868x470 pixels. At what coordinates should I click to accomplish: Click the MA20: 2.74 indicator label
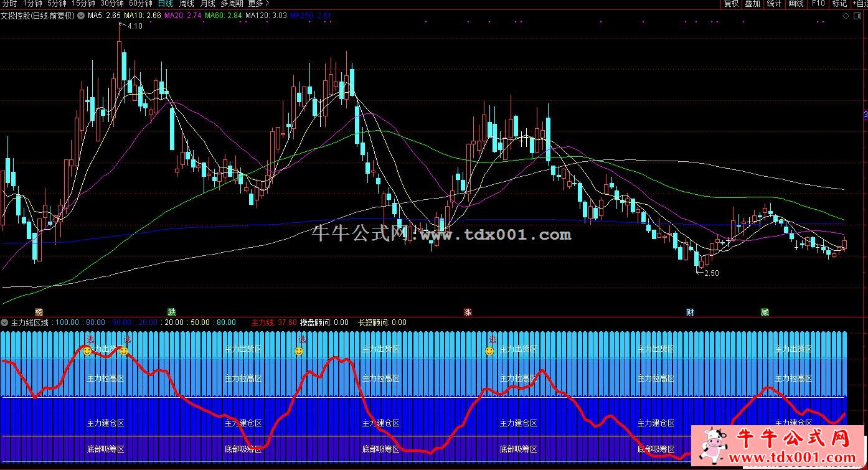(182, 16)
